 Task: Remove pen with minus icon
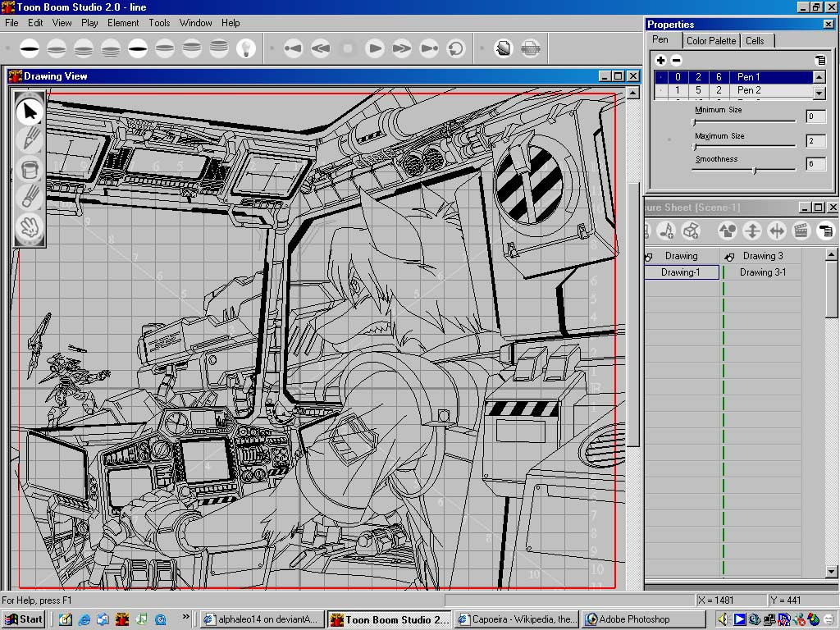click(x=677, y=61)
